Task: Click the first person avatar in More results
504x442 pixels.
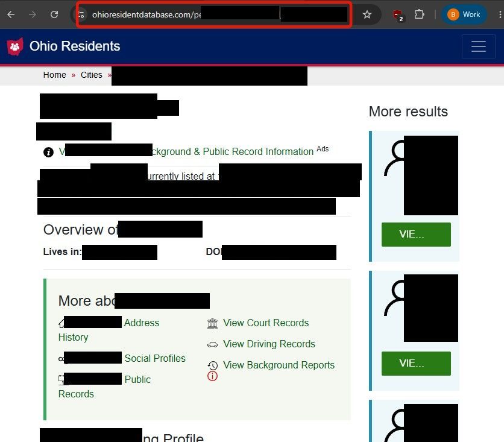Action: pyautogui.click(x=395, y=158)
